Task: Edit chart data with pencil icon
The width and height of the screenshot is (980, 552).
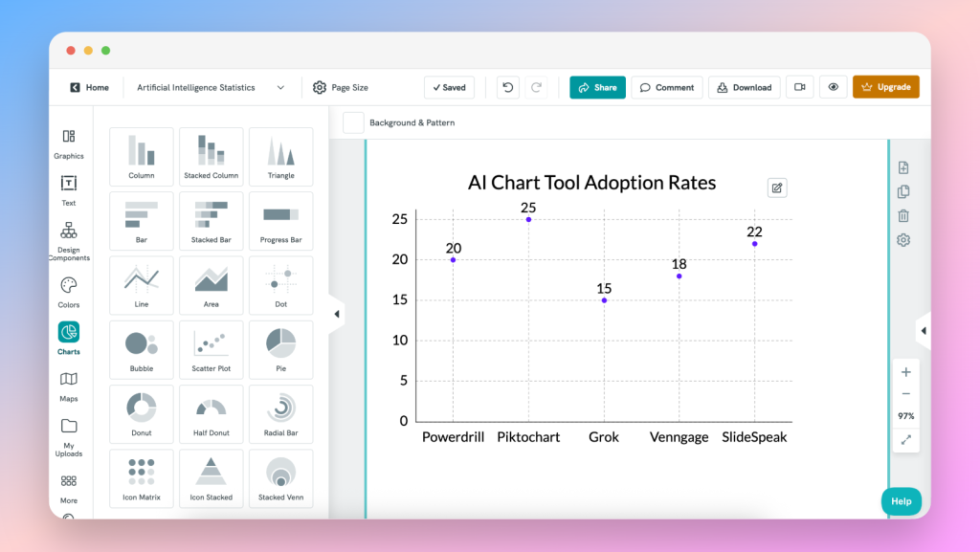Action: click(777, 188)
